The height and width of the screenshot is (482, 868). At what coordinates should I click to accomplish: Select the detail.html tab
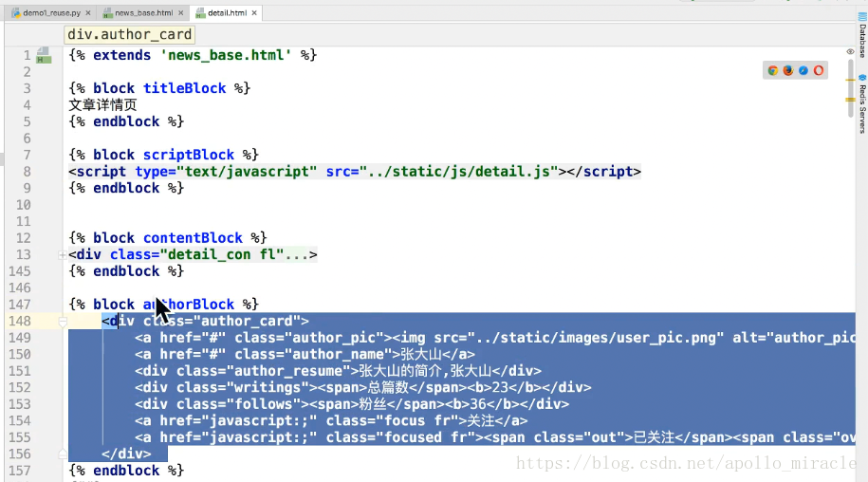(x=227, y=12)
